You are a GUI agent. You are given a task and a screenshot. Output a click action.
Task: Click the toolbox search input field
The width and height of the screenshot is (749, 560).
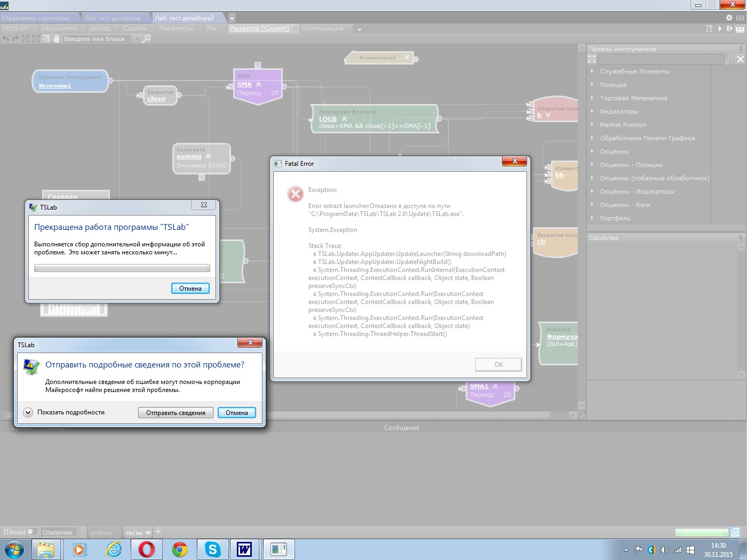pos(661,59)
